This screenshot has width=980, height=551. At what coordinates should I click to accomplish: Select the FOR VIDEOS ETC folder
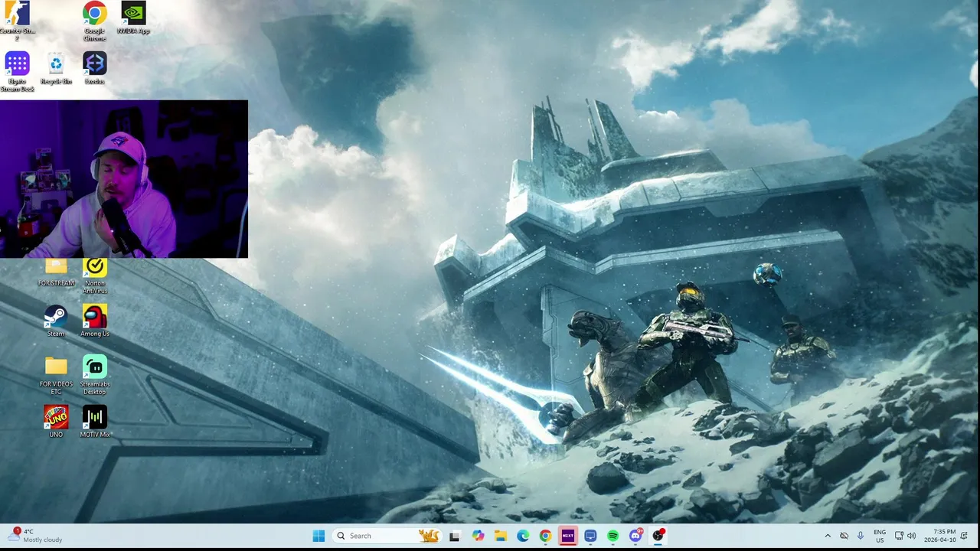[56, 376]
